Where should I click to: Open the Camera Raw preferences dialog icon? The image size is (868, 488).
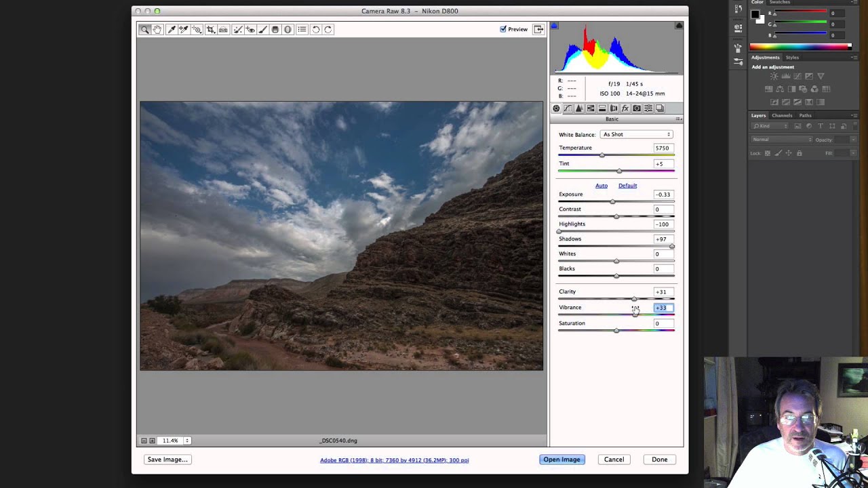(302, 30)
